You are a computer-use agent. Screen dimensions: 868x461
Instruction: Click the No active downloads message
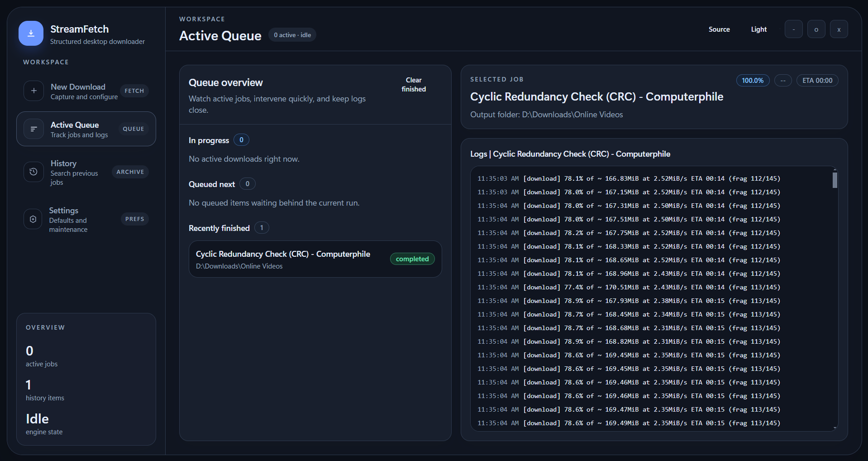244,159
